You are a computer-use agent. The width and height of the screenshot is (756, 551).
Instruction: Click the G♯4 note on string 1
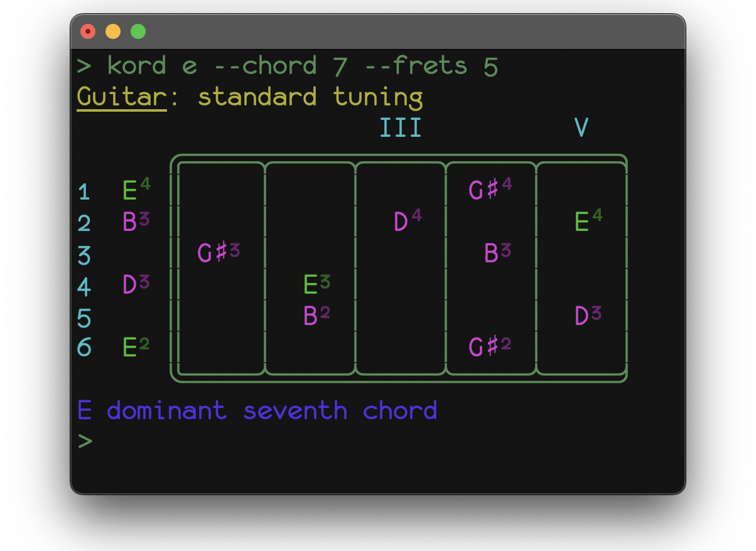click(x=490, y=190)
